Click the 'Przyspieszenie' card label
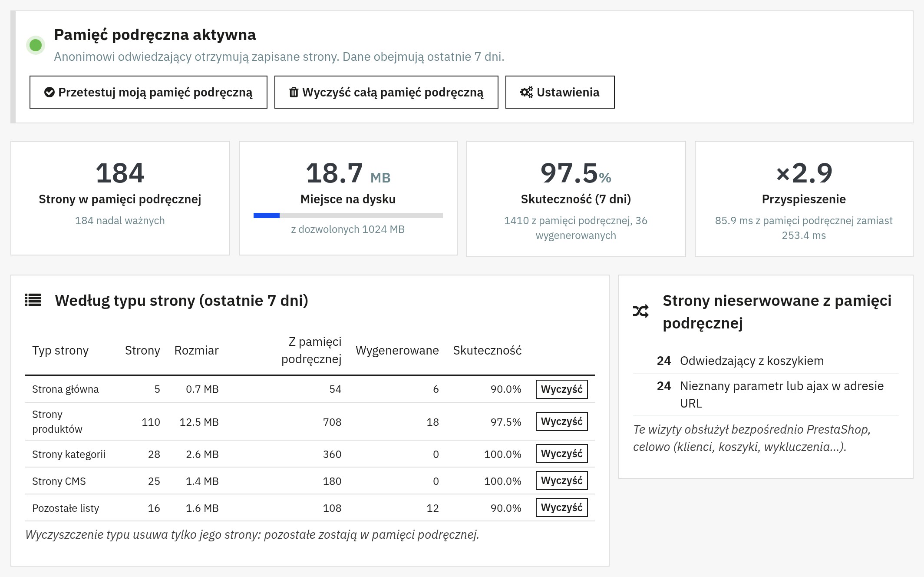924x577 pixels. [804, 199]
